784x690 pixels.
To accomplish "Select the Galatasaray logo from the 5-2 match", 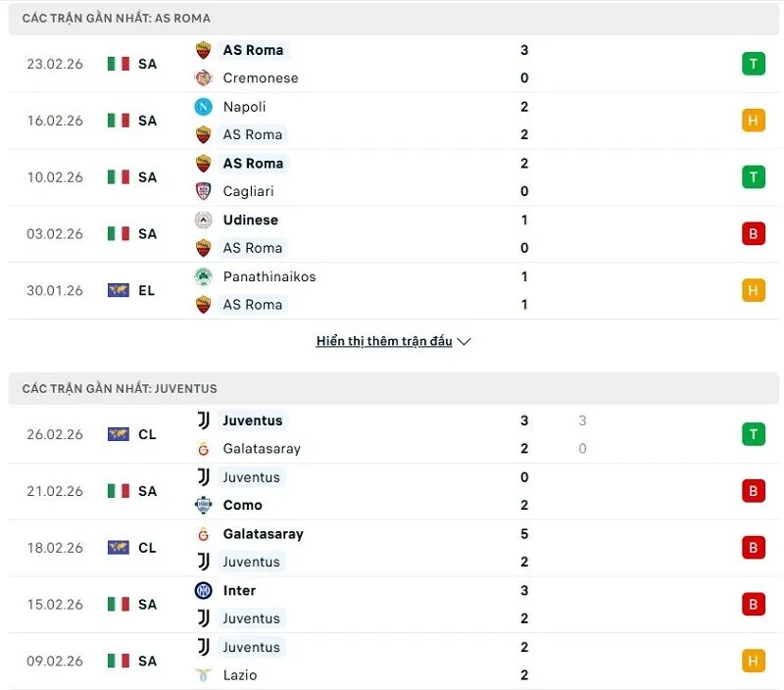I will point(204,534).
